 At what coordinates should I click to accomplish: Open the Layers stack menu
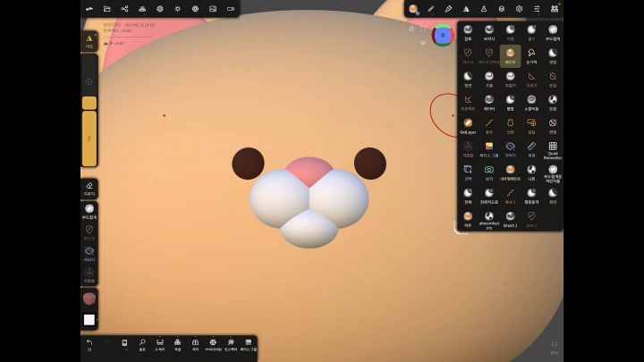point(502,9)
